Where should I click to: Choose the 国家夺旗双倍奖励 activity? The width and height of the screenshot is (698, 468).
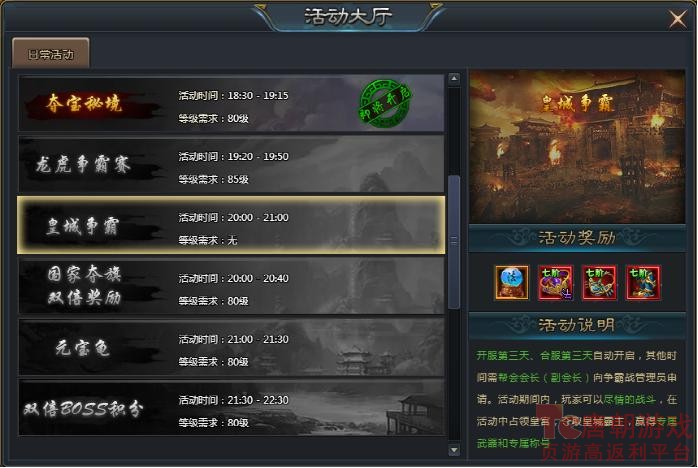(231, 286)
